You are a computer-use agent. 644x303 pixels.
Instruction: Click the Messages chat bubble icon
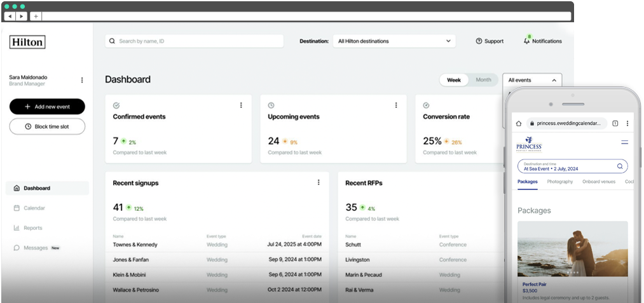click(x=17, y=248)
